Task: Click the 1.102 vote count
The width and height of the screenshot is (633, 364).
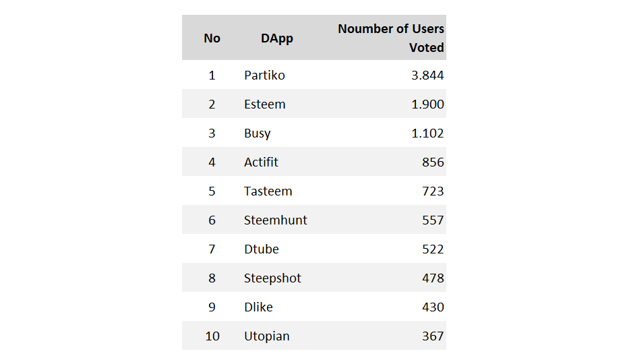Action: click(x=427, y=133)
